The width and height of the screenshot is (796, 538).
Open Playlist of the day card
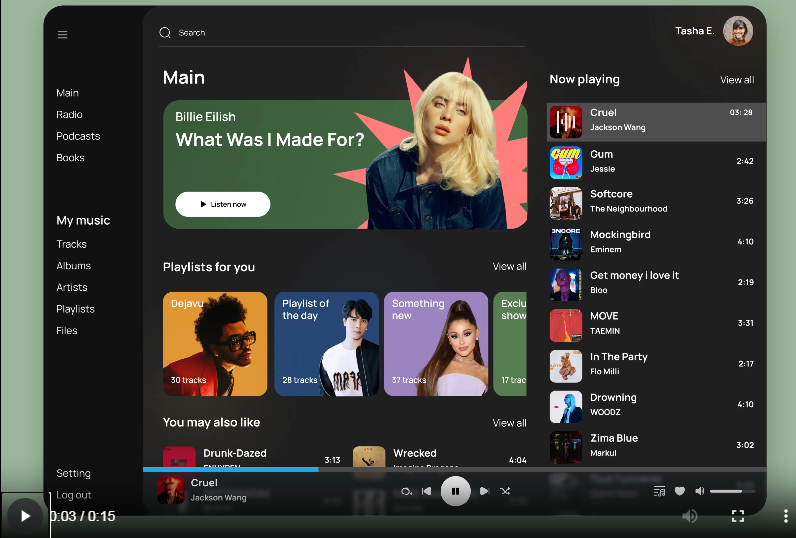coord(326,344)
